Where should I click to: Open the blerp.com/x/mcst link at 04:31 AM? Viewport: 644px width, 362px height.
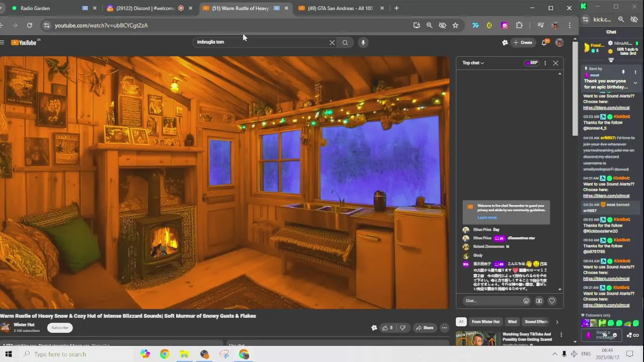[606, 196]
